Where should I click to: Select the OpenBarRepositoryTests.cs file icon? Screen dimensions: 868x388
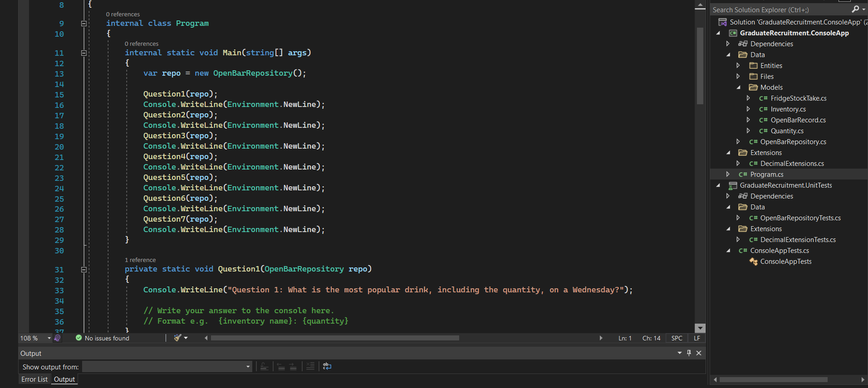pyautogui.click(x=753, y=218)
